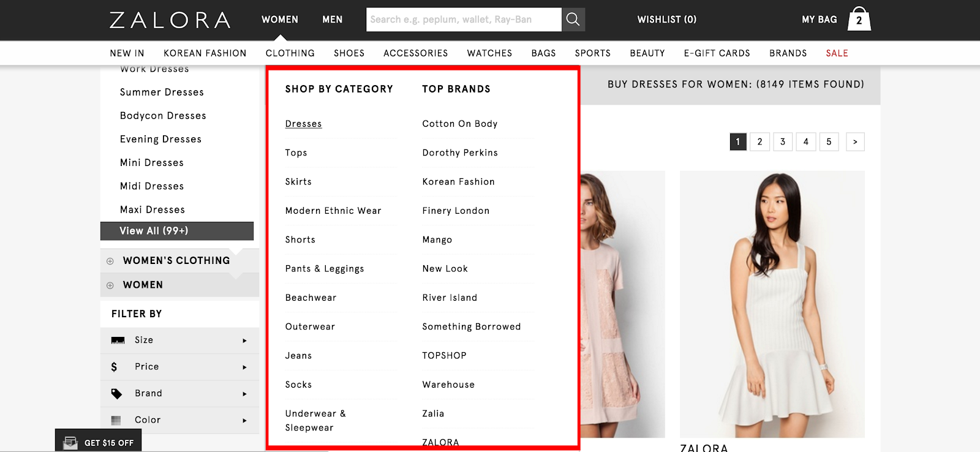This screenshot has width=980, height=452.
Task: Select Shorts category
Action: 300,240
